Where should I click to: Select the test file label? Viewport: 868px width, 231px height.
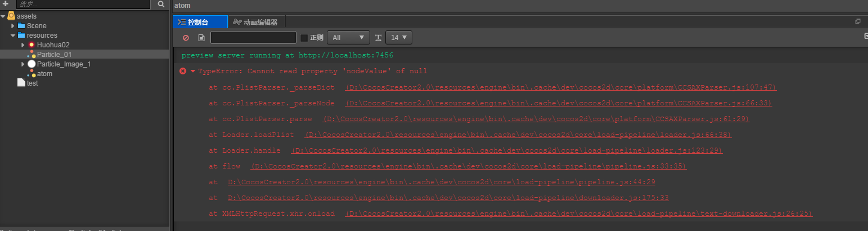tap(32, 83)
